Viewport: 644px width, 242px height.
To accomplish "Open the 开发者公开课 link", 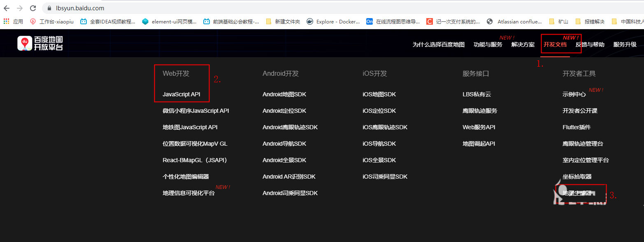I will tap(580, 111).
